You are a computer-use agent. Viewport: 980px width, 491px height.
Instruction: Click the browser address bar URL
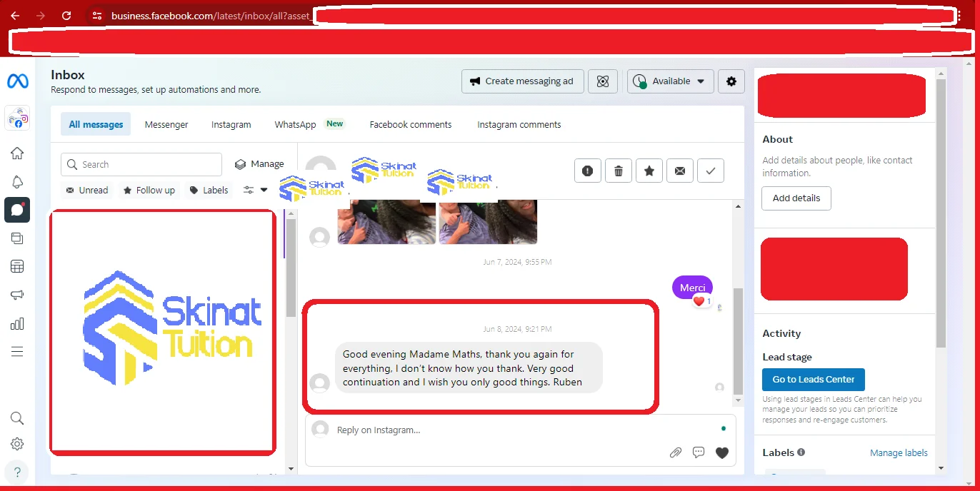211,16
